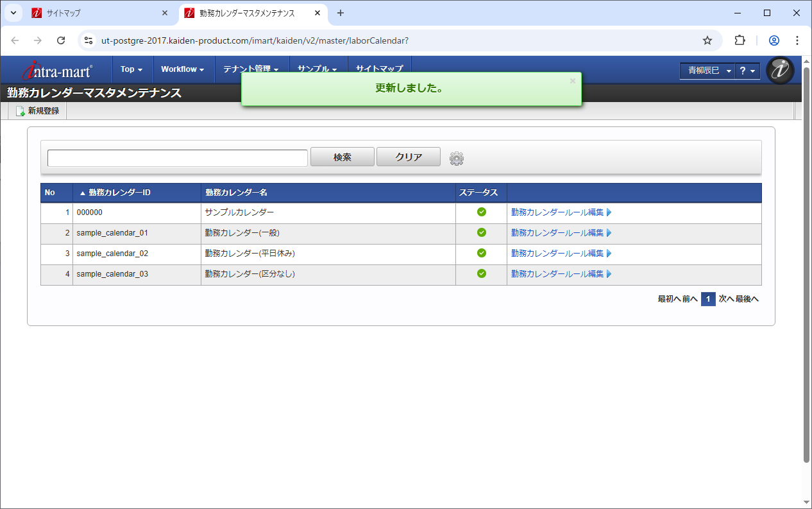Click the gear settings icon beside クリア

pos(456,159)
